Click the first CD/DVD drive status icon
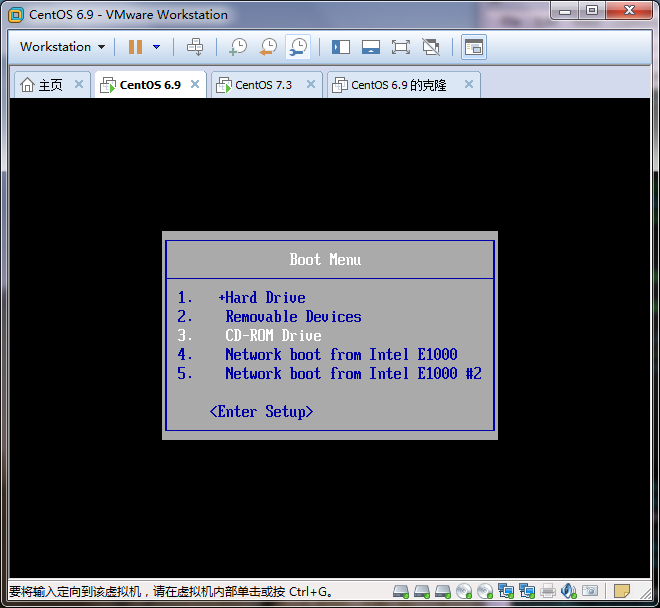The width and height of the screenshot is (660, 608). click(x=464, y=592)
